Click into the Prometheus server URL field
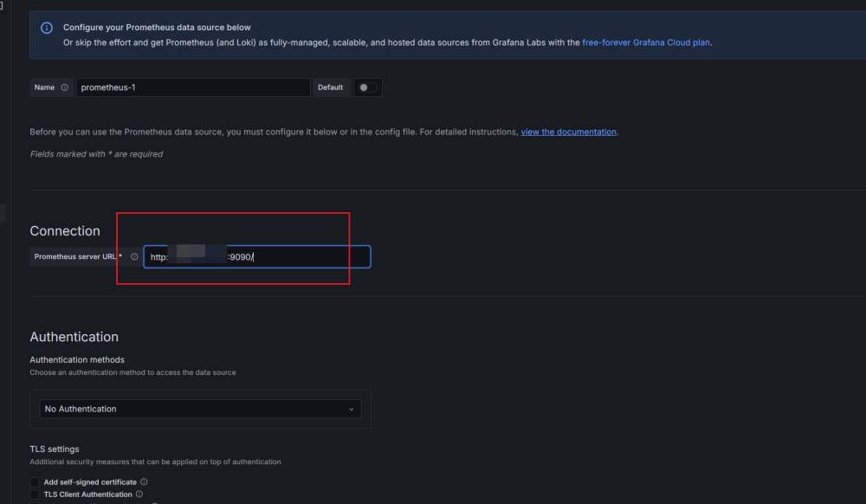 303,257
